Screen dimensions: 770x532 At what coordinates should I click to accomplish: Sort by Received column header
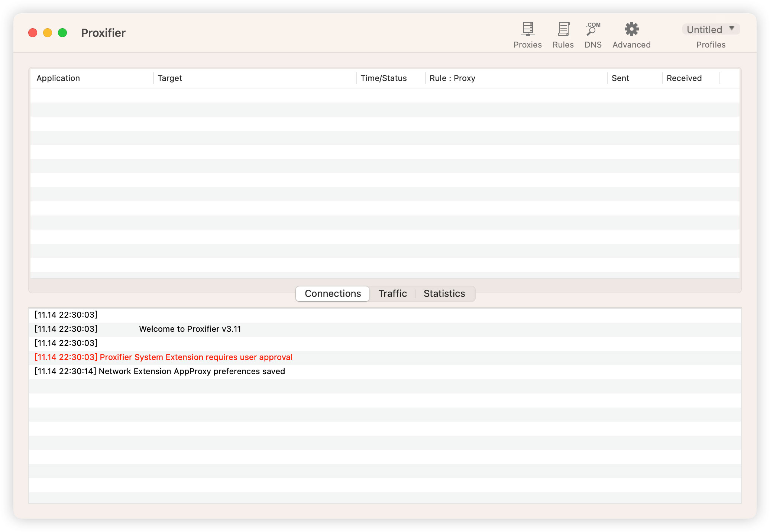pyautogui.click(x=691, y=78)
